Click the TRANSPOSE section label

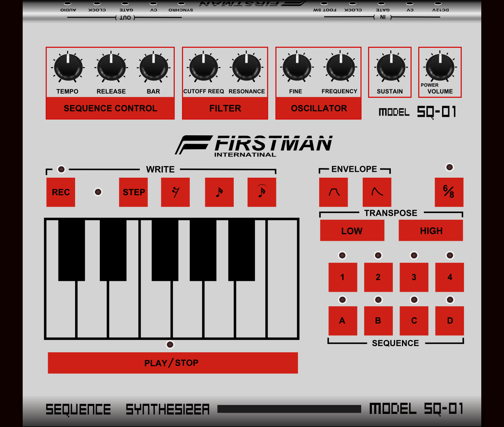pos(391,213)
